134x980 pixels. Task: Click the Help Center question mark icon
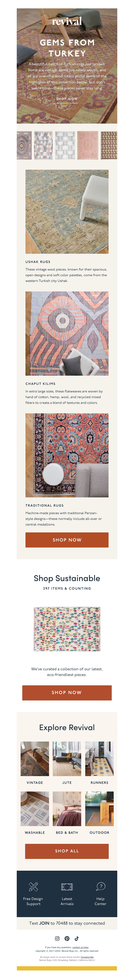pyautogui.click(x=101, y=886)
